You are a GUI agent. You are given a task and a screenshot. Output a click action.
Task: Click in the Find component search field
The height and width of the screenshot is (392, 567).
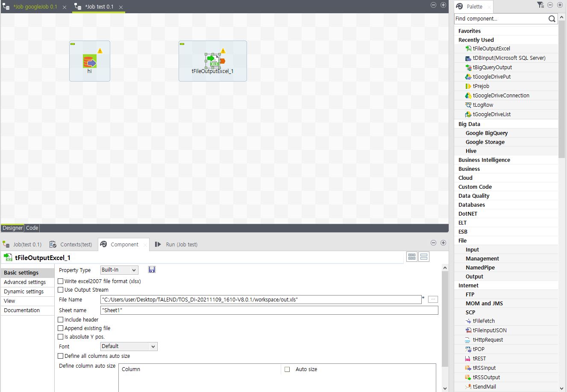(x=501, y=18)
